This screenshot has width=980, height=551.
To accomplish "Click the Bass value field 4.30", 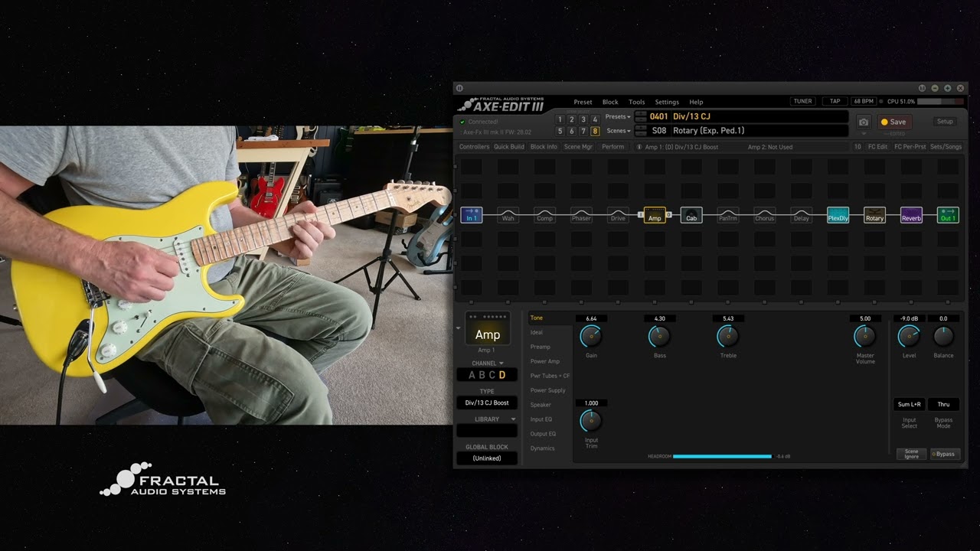I will click(660, 318).
